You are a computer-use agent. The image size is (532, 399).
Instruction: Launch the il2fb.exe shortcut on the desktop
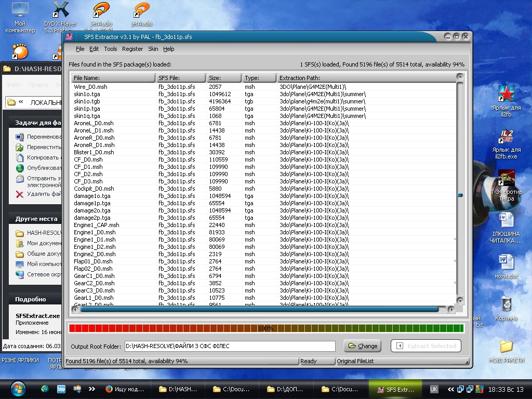(506, 137)
